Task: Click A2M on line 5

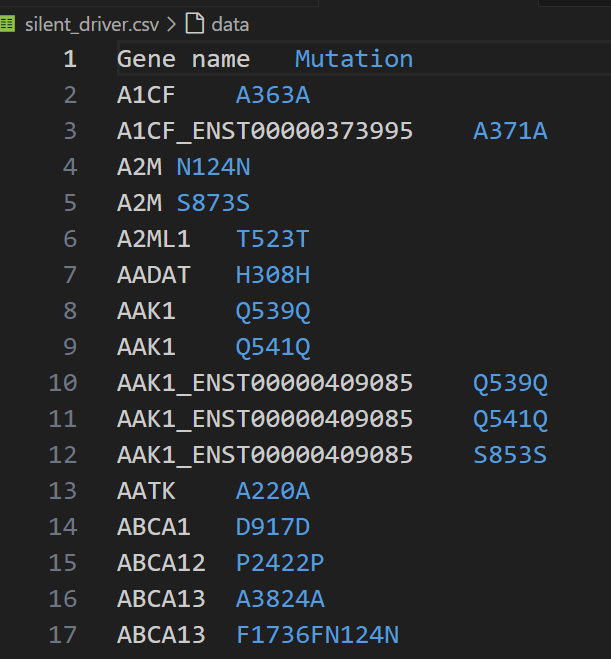Action: point(140,203)
